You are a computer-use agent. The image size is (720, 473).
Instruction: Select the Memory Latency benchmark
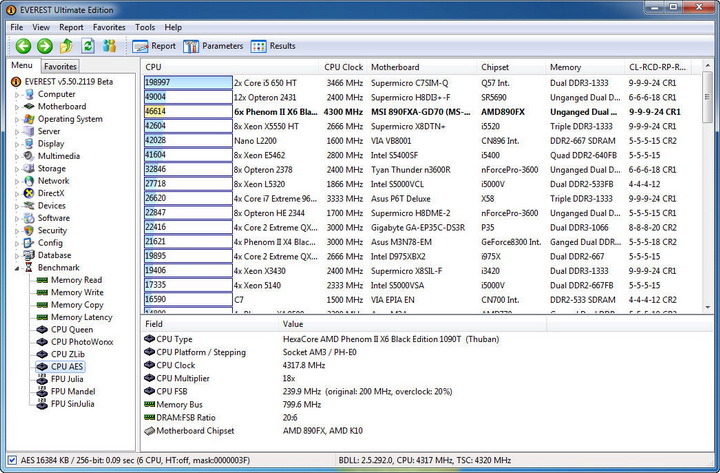81,317
